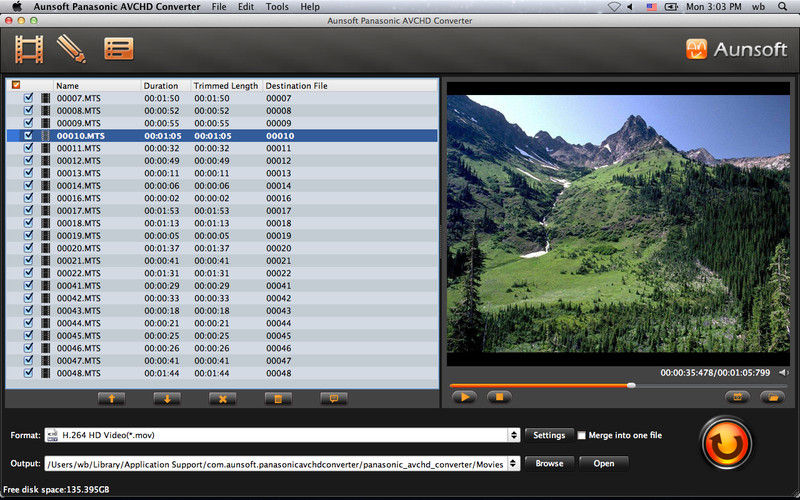The height and width of the screenshot is (500, 800).
Task: Uncheck the 00044.MTS checkbox
Action: [x=29, y=322]
